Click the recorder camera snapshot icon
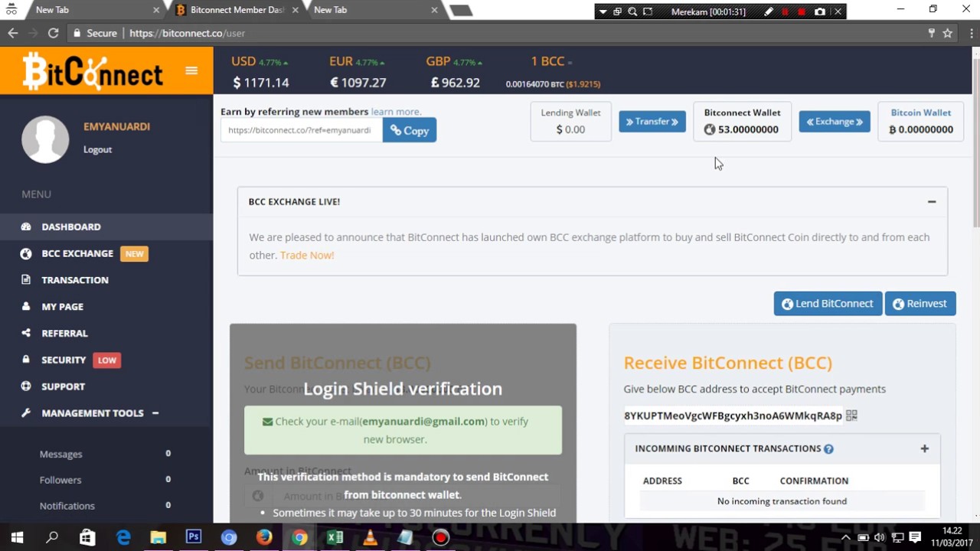The width and height of the screenshot is (980, 551). click(x=820, y=11)
